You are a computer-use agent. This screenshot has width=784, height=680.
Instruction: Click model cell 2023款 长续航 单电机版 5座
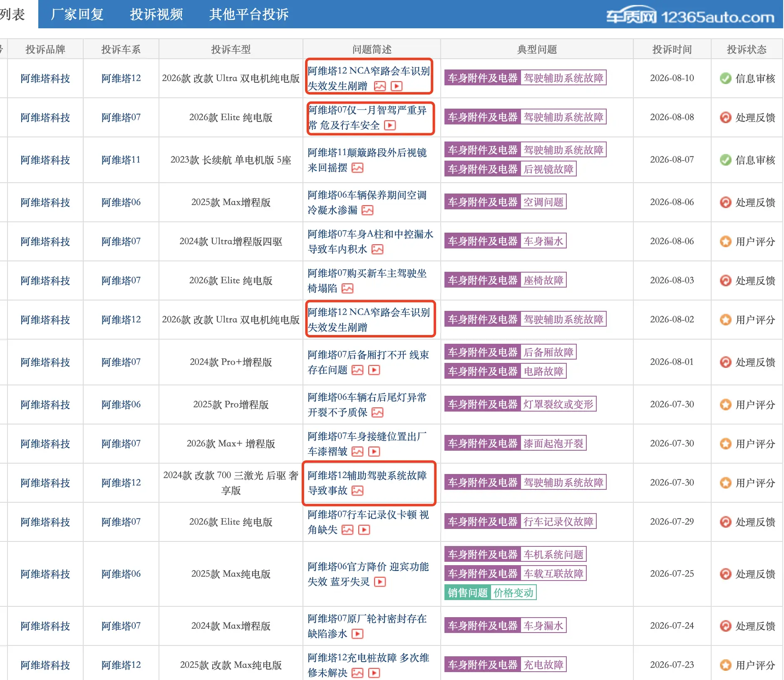pyautogui.click(x=231, y=160)
